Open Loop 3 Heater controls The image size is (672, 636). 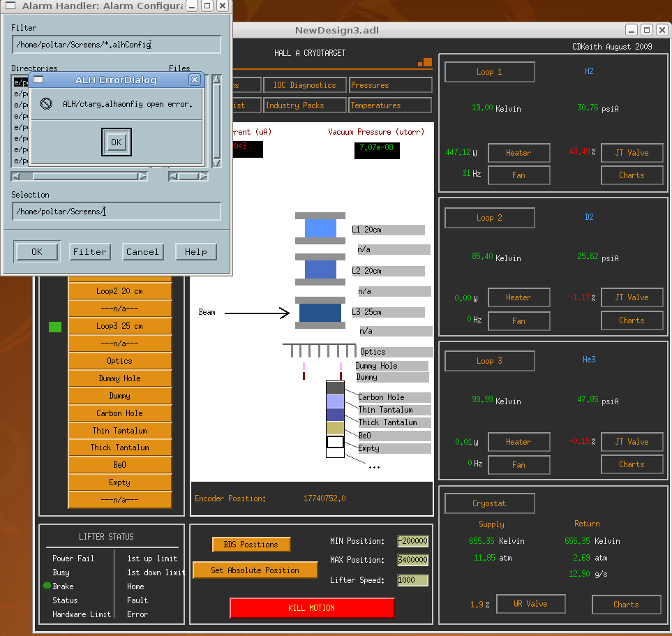pos(518,442)
